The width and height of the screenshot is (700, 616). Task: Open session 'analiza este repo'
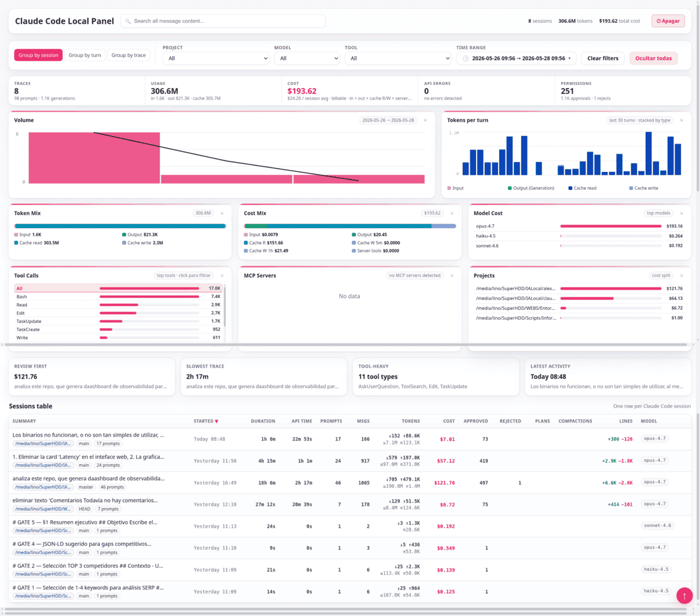(350, 483)
